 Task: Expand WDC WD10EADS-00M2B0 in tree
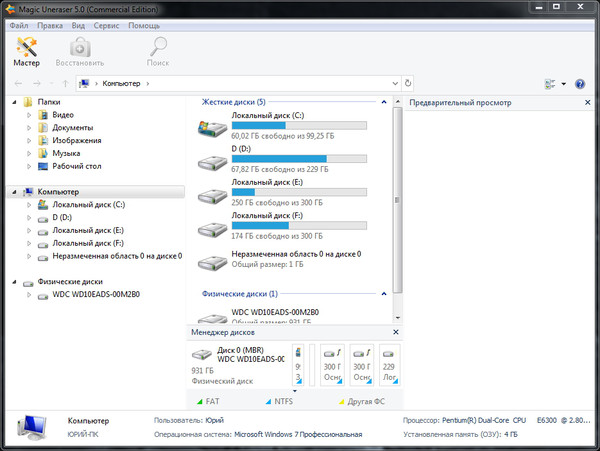(29, 295)
